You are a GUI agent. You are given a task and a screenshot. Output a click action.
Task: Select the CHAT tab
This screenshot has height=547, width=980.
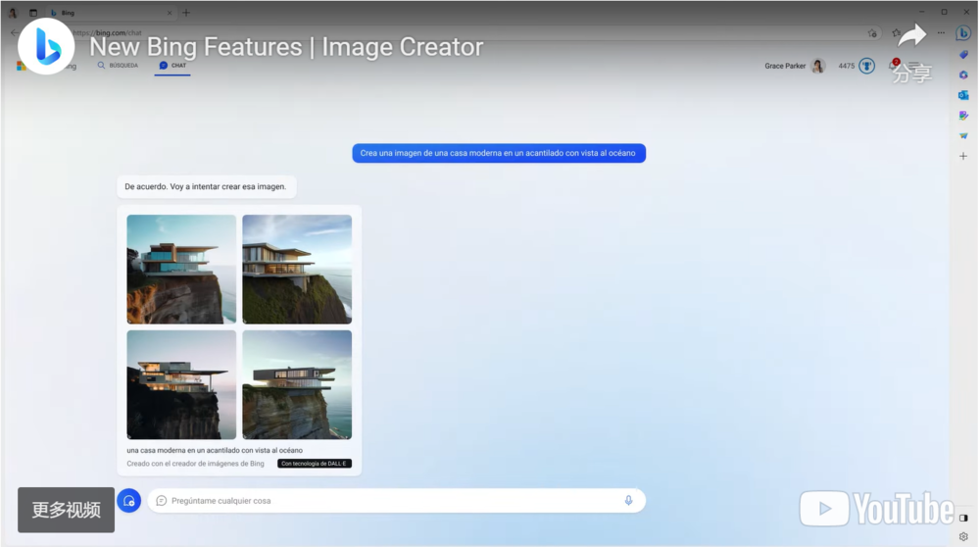[172, 66]
